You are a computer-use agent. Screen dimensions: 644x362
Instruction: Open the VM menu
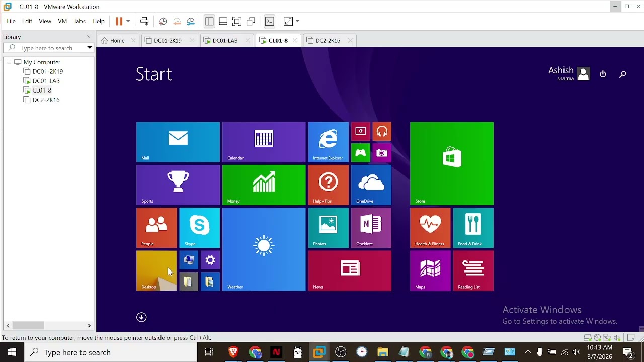pyautogui.click(x=62, y=22)
